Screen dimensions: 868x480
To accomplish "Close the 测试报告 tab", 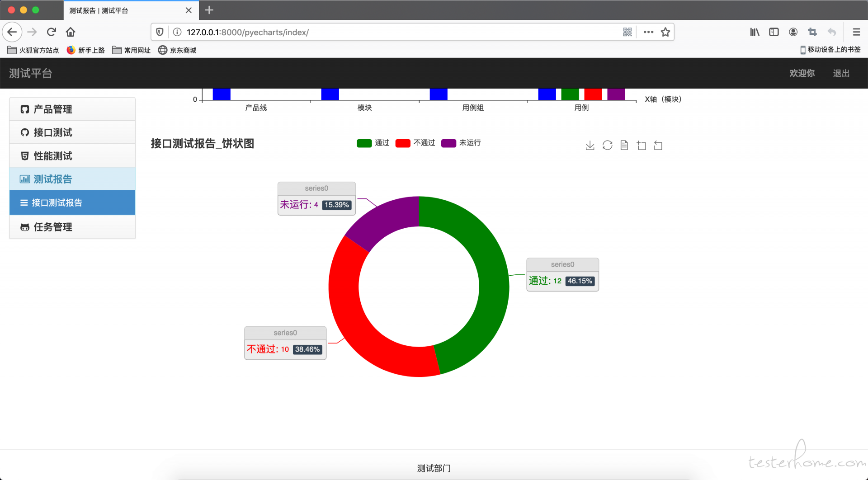I will (x=189, y=10).
